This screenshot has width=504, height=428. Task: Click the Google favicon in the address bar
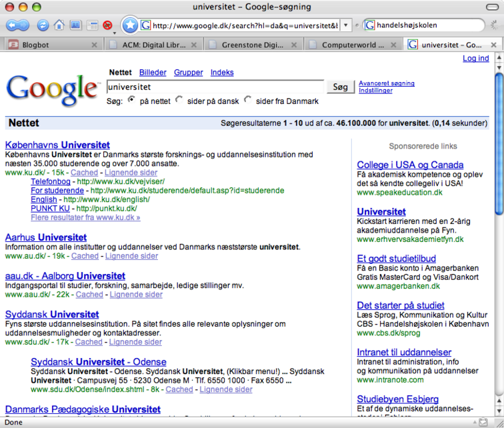[x=145, y=25]
